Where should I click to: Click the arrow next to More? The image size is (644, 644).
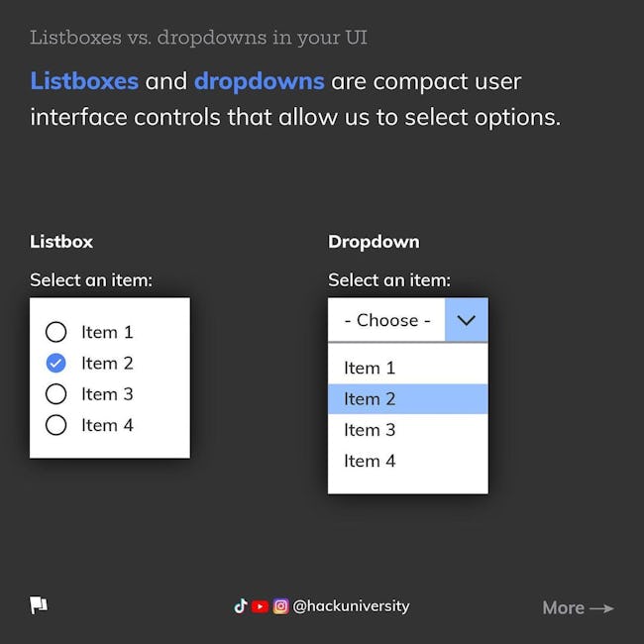tap(601, 608)
